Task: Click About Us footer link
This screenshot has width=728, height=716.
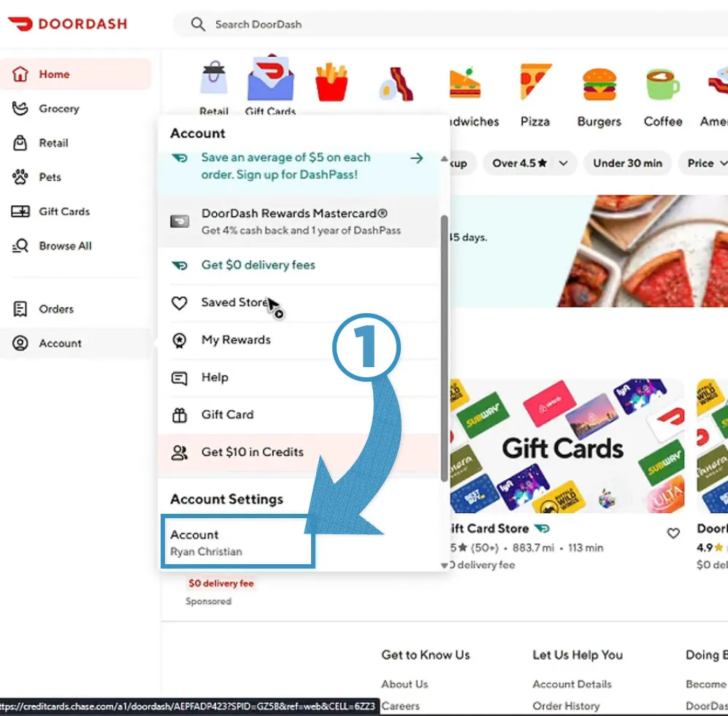Action: click(x=405, y=684)
